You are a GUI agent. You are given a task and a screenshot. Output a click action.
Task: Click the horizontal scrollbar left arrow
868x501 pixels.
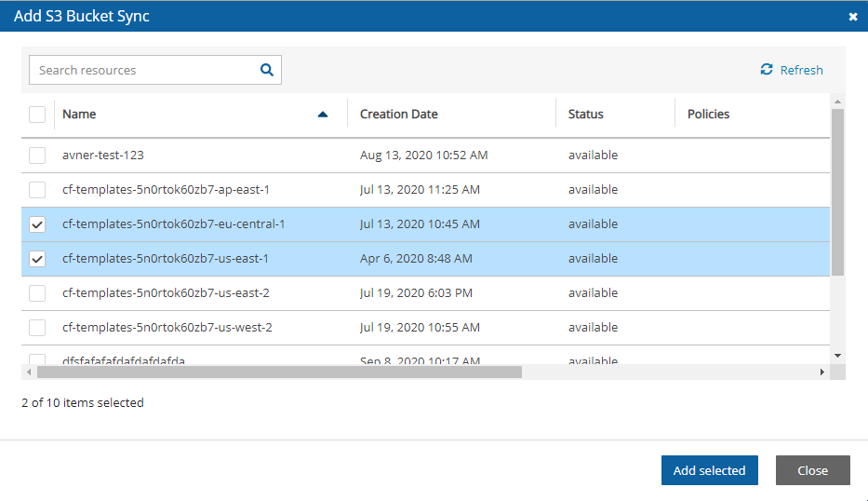click(29, 372)
